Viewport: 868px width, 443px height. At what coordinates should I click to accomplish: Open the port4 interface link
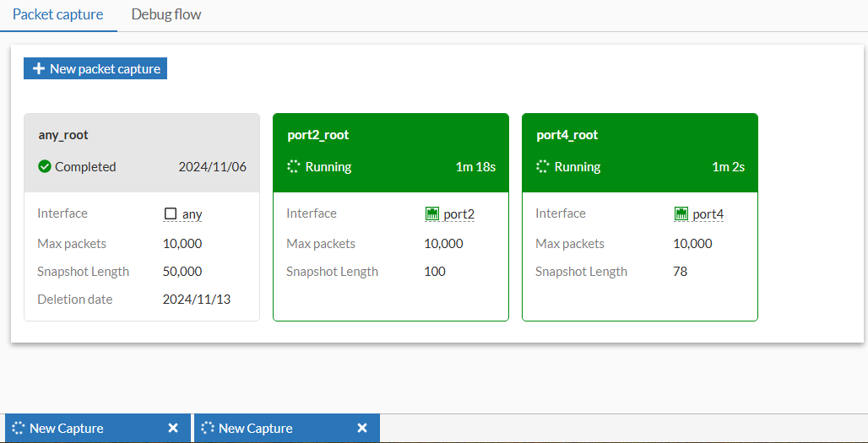coord(708,214)
